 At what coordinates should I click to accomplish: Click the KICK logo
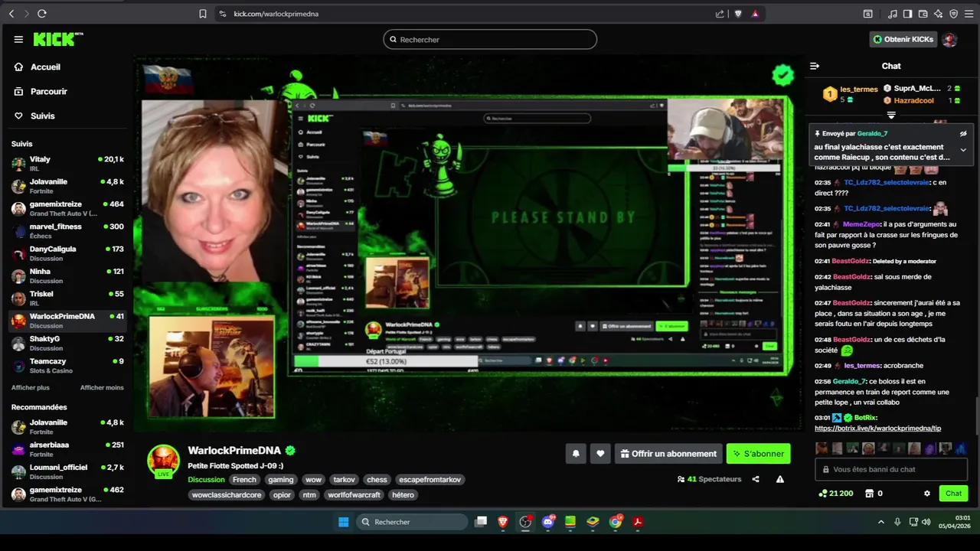pos(58,39)
